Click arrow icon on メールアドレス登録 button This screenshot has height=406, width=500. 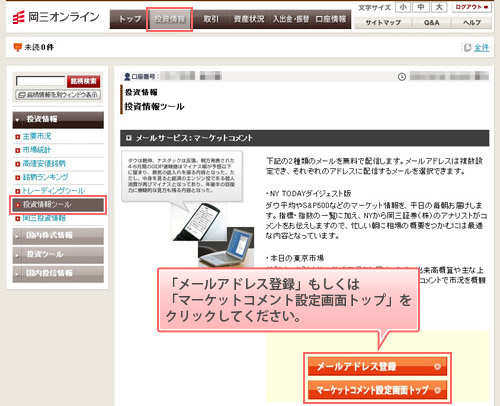pos(437,366)
